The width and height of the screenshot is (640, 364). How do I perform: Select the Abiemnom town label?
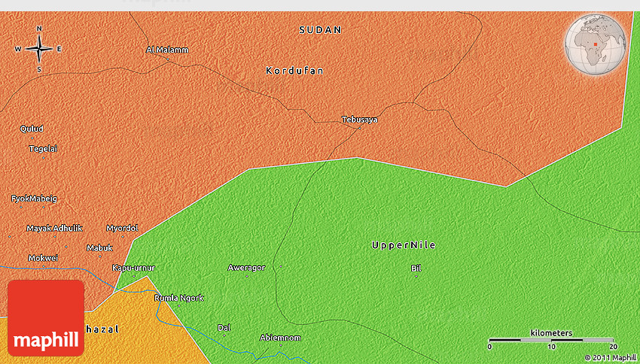279,337
